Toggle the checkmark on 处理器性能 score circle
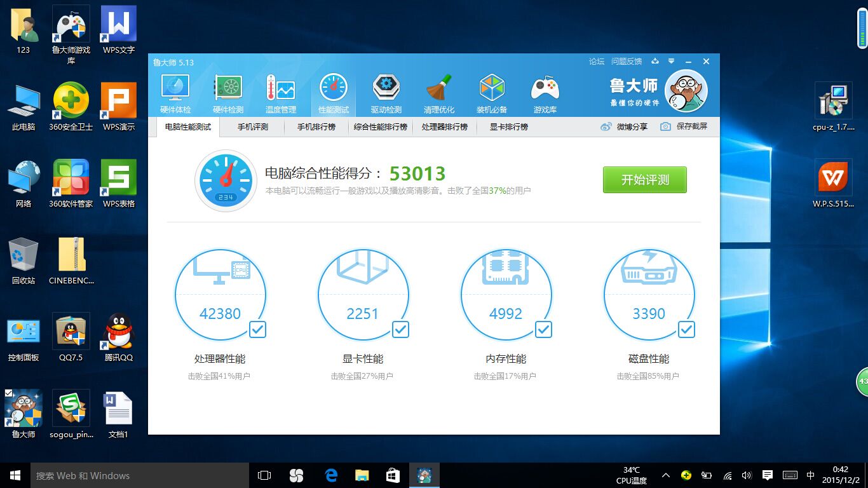Viewport: 868px width, 488px height. click(x=257, y=330)
